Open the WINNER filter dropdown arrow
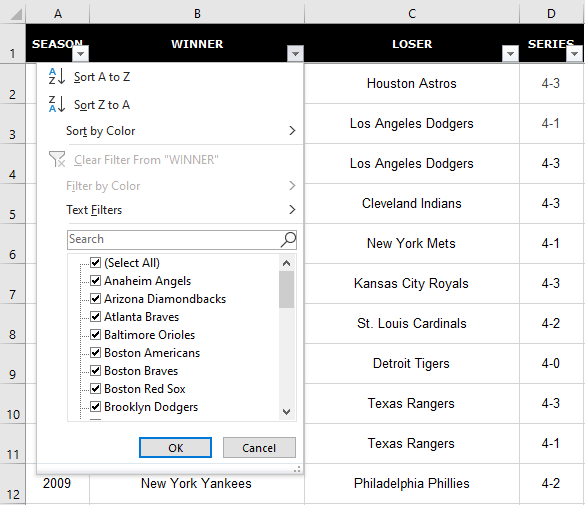The width and height of the screenshot is (585, 505). [x=295, y=54]
